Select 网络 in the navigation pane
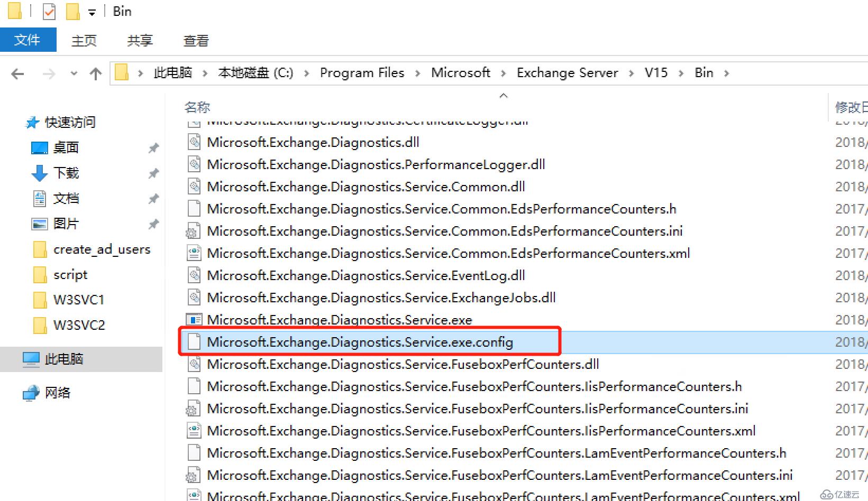The height and width of the screenshot is (501, 868). click(x=57, y=393)
